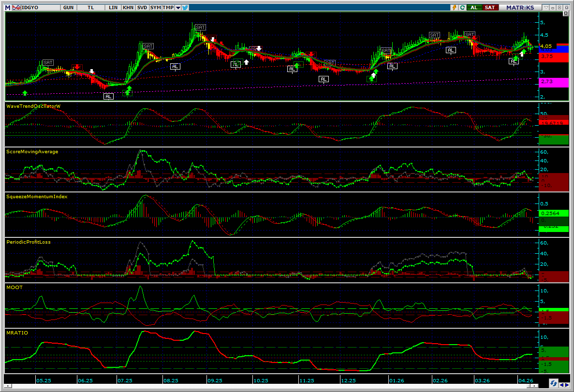Select the WaveTrendOscillatorW indicator label
Viewport: 574px width, 392px height.
click(x=33, y=106)
